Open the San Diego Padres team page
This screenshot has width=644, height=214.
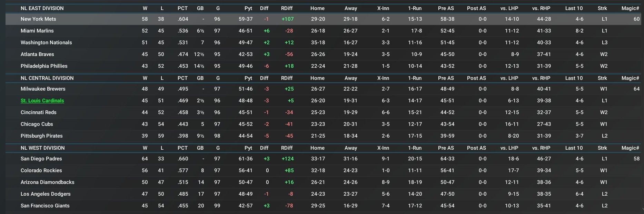pos(41,159)
